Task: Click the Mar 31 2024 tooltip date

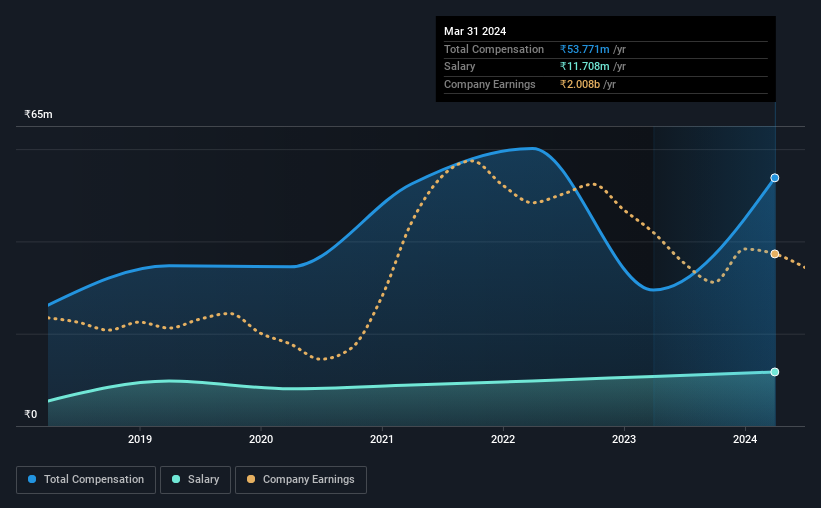Action: (475, 31)
